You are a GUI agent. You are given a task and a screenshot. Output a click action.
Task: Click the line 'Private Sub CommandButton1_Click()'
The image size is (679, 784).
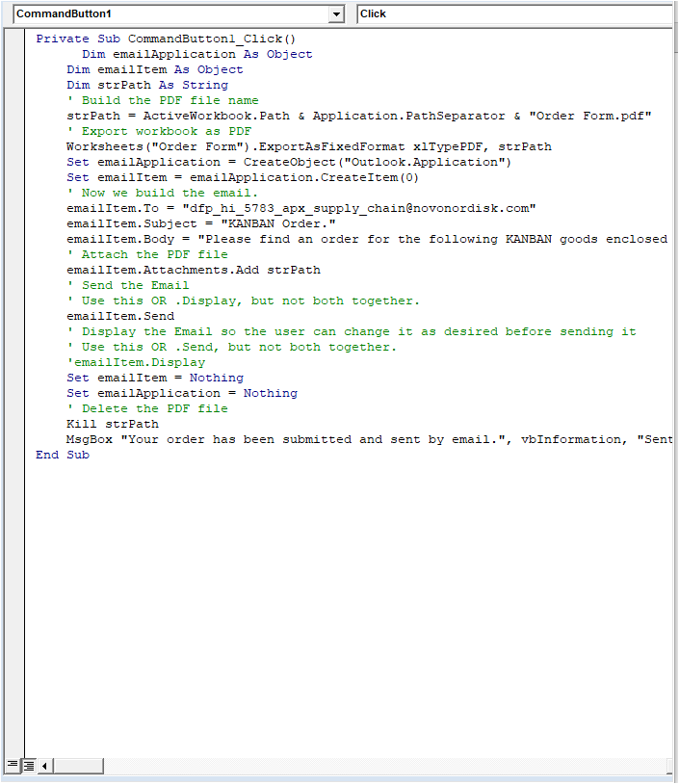(166, 39)
